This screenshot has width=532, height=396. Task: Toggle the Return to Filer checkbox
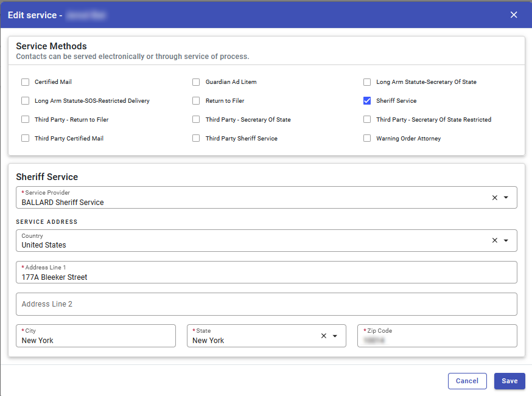[196, 101]
